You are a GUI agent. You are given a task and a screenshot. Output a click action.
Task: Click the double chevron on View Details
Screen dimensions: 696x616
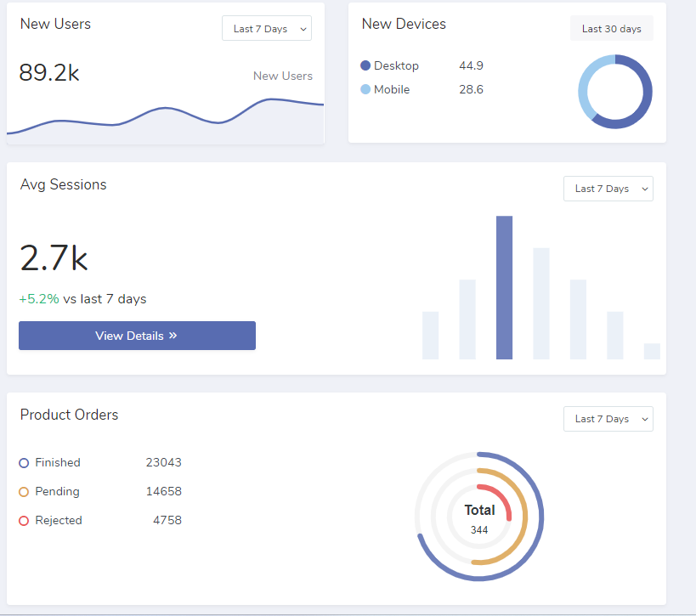(173, 336)
